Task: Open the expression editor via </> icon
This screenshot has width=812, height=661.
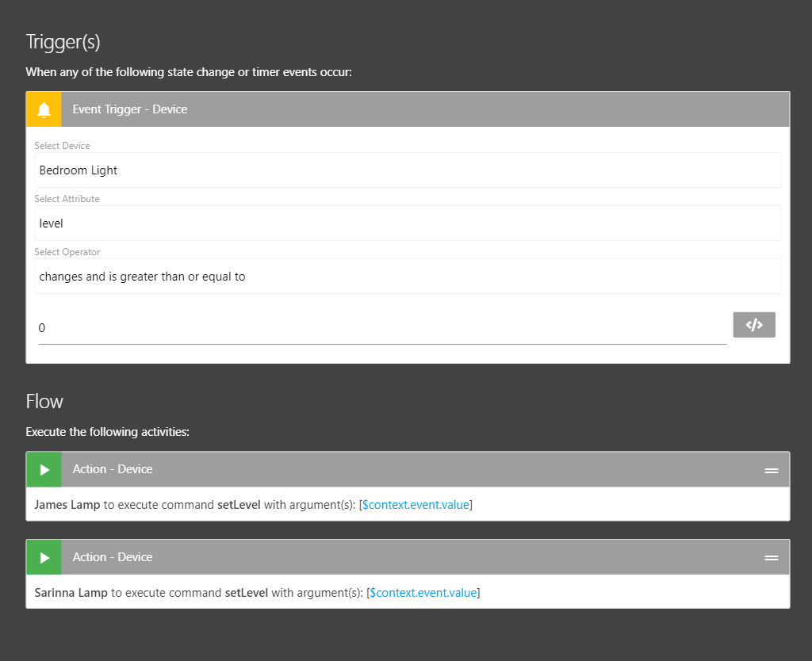Action: [753, 324]
